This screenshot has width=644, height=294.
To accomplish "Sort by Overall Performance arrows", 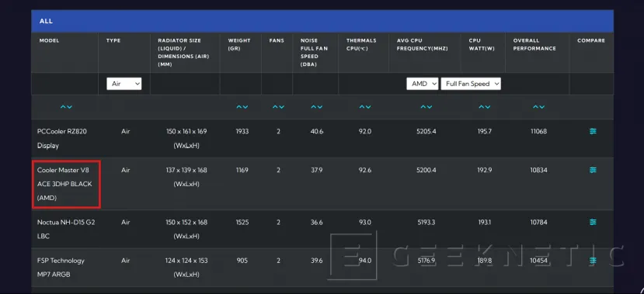I will click(x=538, y=107).
